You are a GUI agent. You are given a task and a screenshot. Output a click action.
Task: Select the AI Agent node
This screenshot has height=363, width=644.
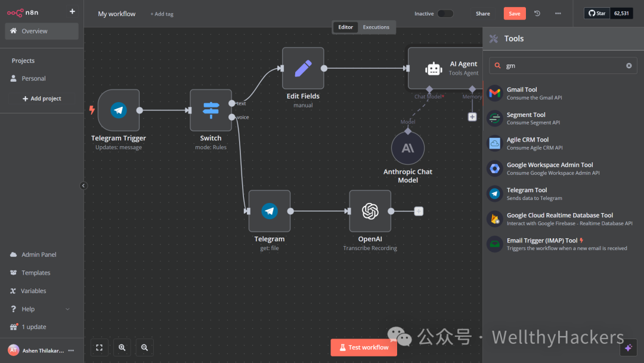(x=445, y=68)
